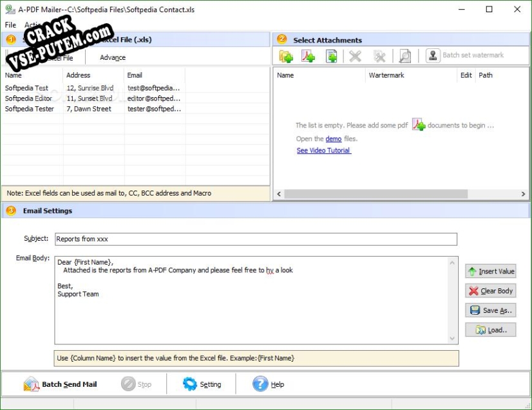Click the Add folder of PDFs icon
The height and width of the screenshot is (410, 532).
click(x=287, y=56)
